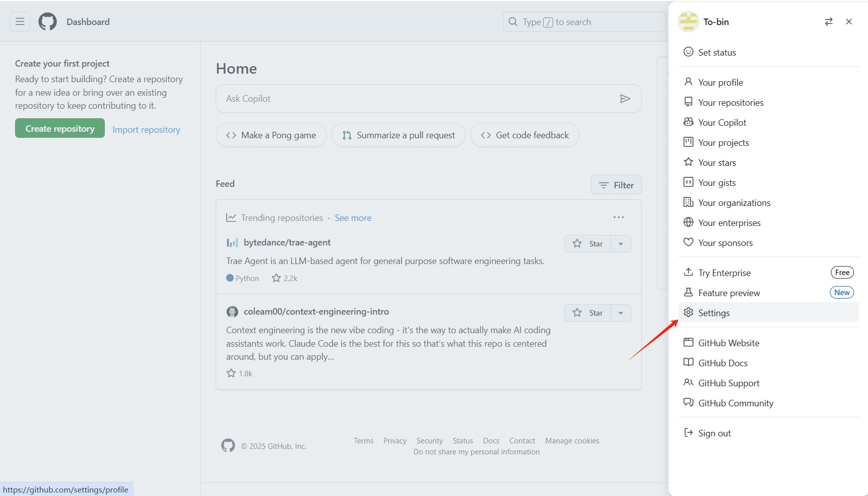Click the 2.2k stars count for trae-agent

(x=285, y=278)
